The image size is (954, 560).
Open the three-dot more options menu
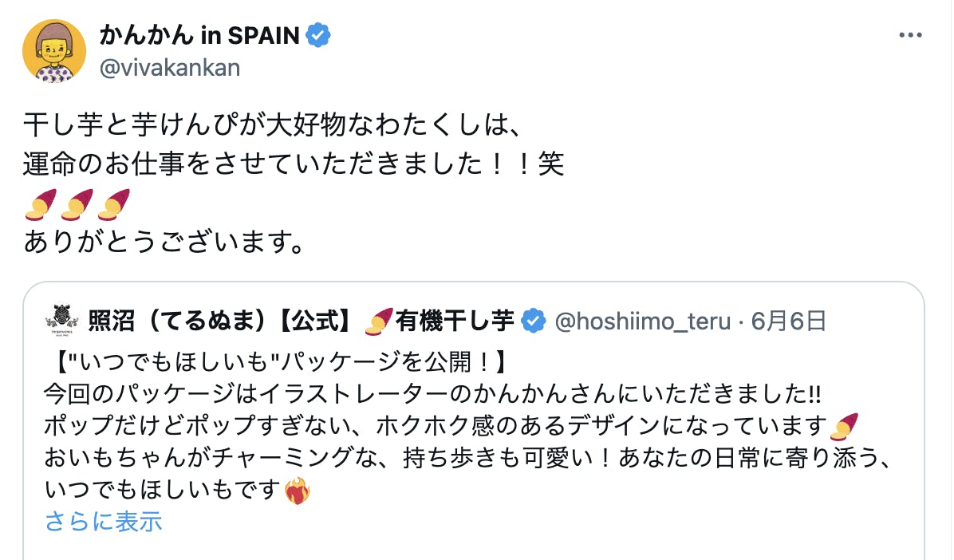point(910,36)
